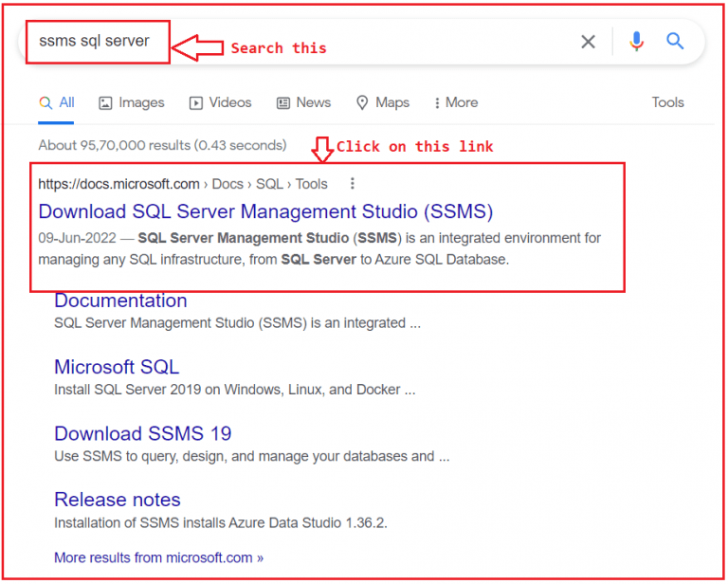Open the Microsoft SQL sitelink
This screenshot has height=584, width=728.
pyautogui.click(x=117, y=367)
